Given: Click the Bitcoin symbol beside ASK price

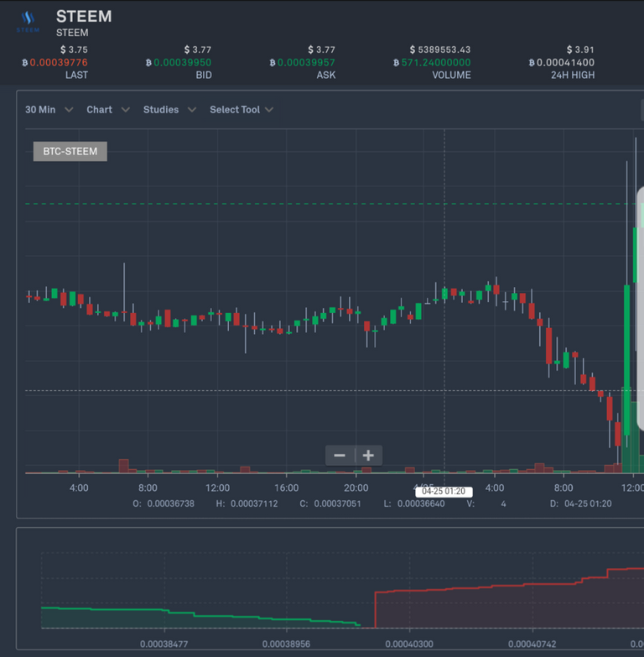Looking at the screenshot, I should 273,63.
